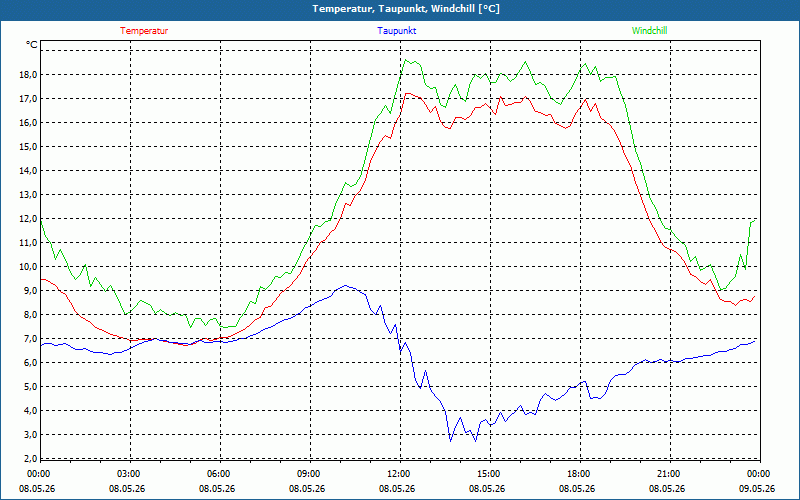Screen dimensions: 800x500
Task: Click the '3,0' y-axis value
Action: click(x=30, y=434)
